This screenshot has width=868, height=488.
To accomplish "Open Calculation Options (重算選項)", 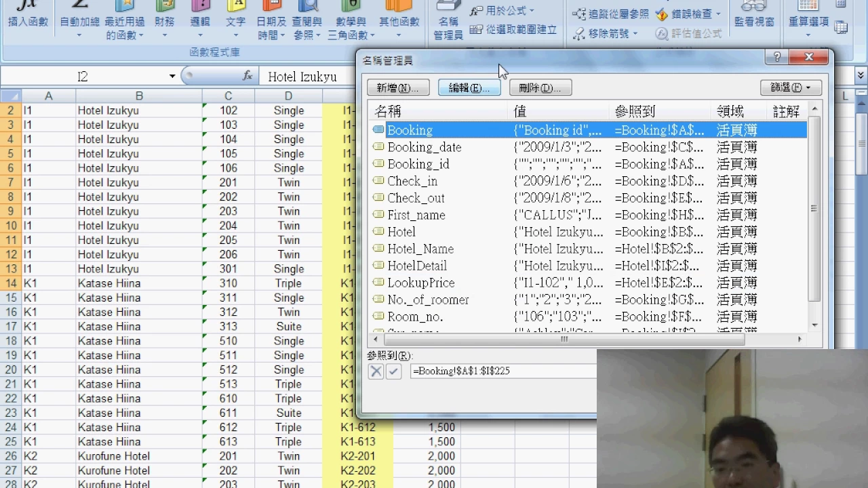I will coord(808,20).
